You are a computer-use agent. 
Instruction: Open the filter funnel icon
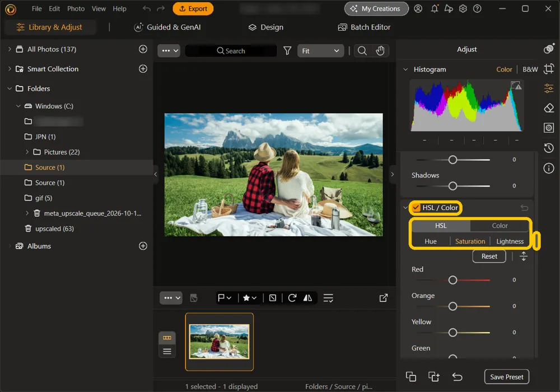coord(287,51)
